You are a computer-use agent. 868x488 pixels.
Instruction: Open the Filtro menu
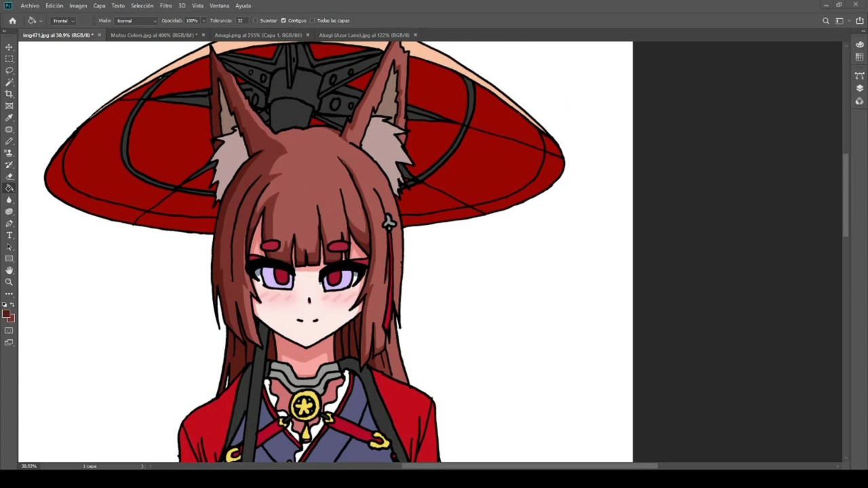(x=165, y=5)
